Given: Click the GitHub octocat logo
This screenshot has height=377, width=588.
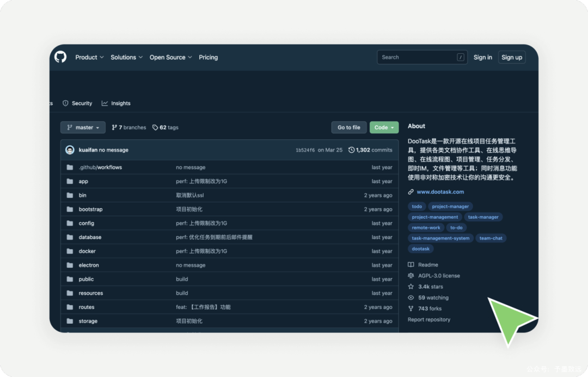Looking at the screenshot, I should 60,57.
